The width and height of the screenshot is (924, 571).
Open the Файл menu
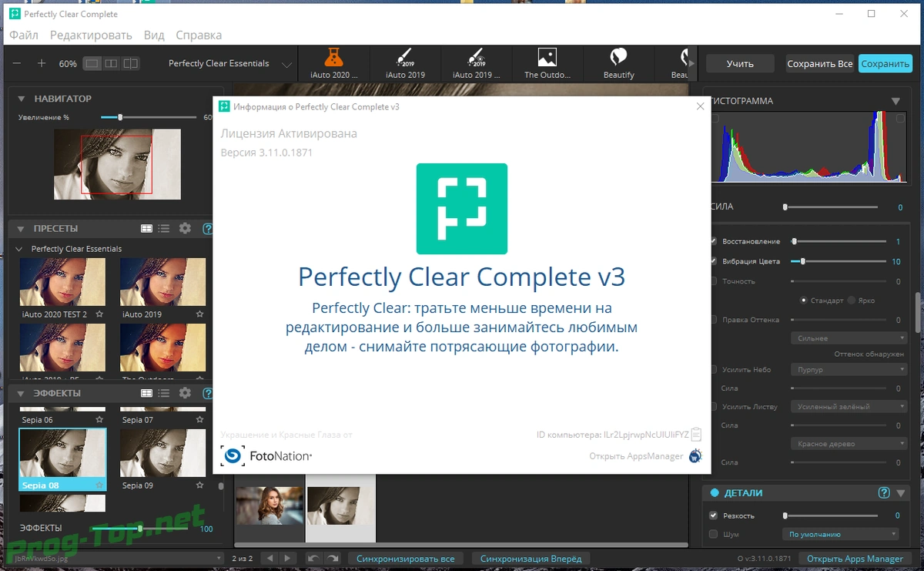[24, 35]
